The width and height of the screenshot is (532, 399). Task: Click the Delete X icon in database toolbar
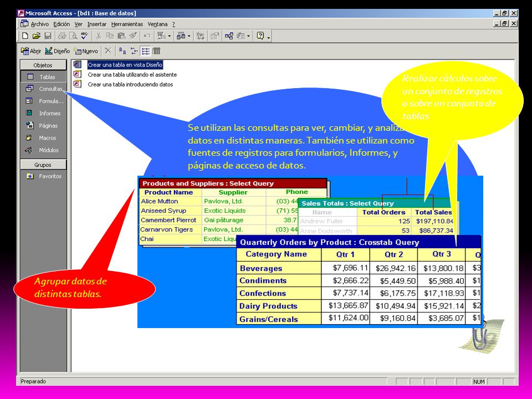(108, 51)
